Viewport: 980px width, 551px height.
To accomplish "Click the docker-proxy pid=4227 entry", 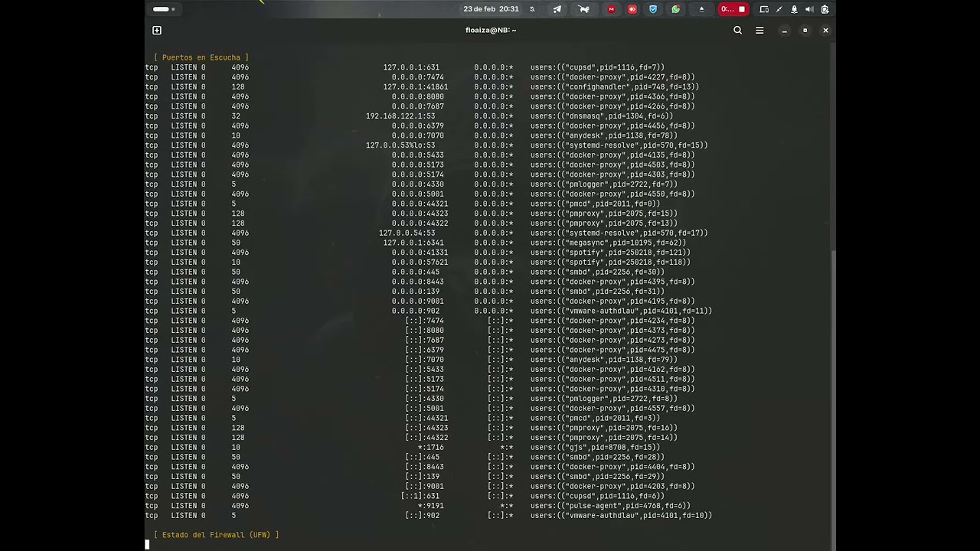I will pos(612,77).
